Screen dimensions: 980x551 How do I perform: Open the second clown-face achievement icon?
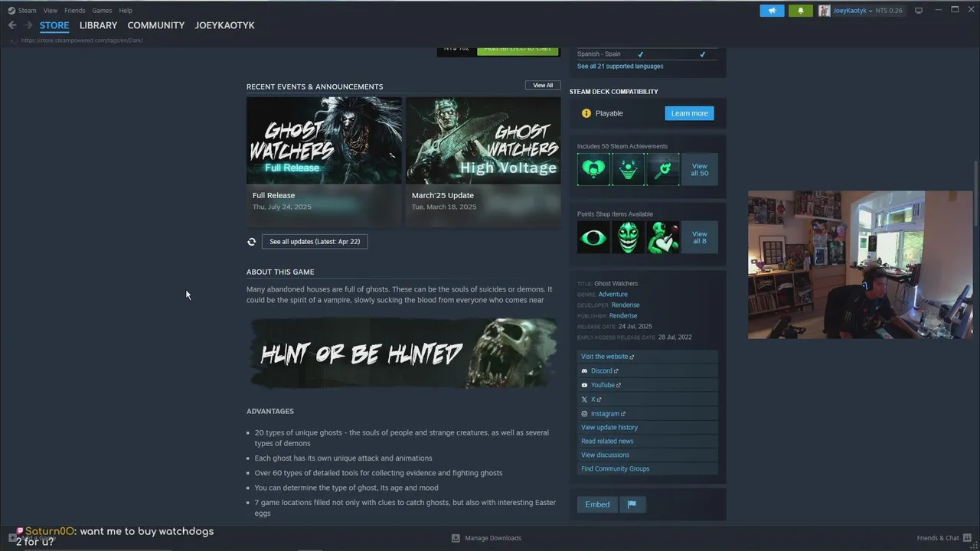(628, 169)
